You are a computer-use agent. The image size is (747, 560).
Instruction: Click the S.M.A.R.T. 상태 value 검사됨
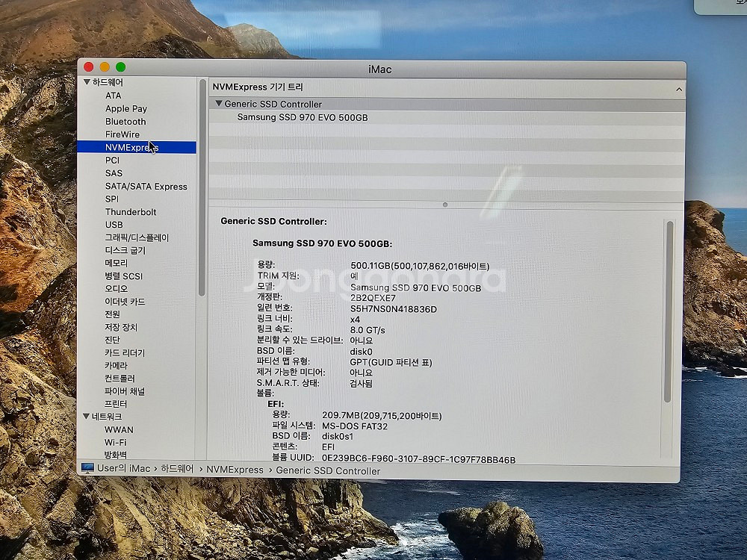(x=361, y=383)
